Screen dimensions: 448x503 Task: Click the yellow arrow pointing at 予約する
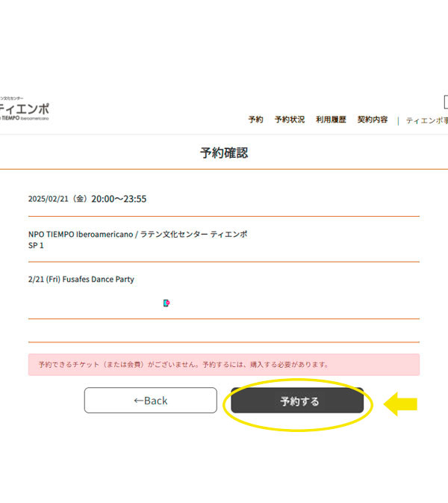400,404
